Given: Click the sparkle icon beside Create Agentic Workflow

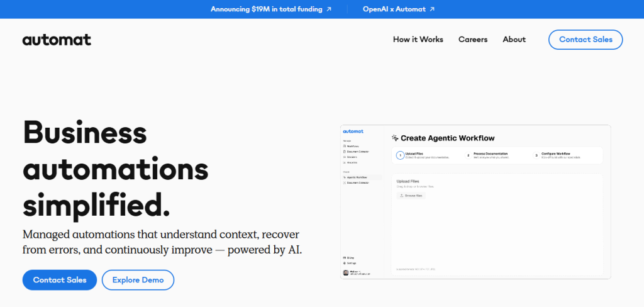Looking at the screenshot, I should click(x=395, y=138).
